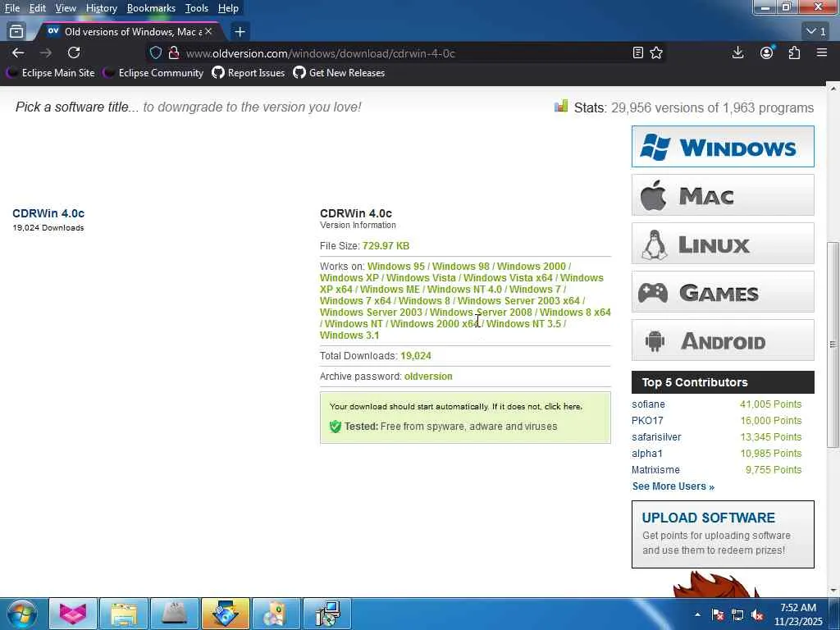Open contributor Matrixisme profile

(x=655, y=470)
